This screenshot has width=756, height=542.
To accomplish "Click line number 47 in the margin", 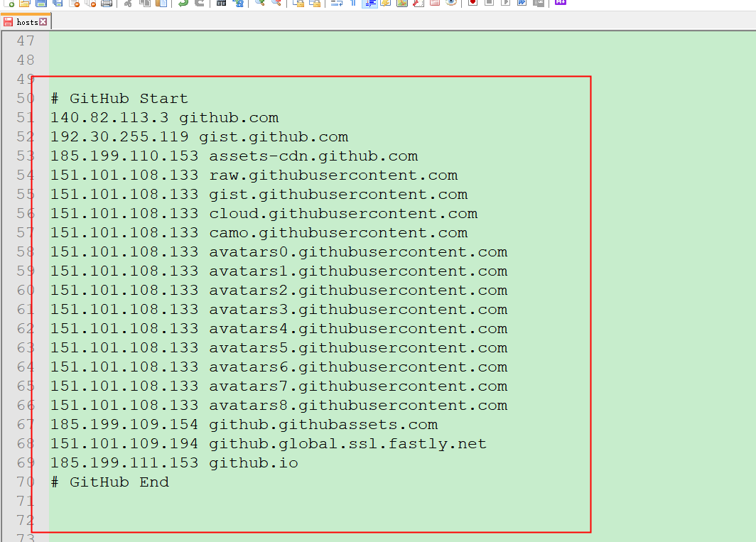I will [x=26, y=41].
